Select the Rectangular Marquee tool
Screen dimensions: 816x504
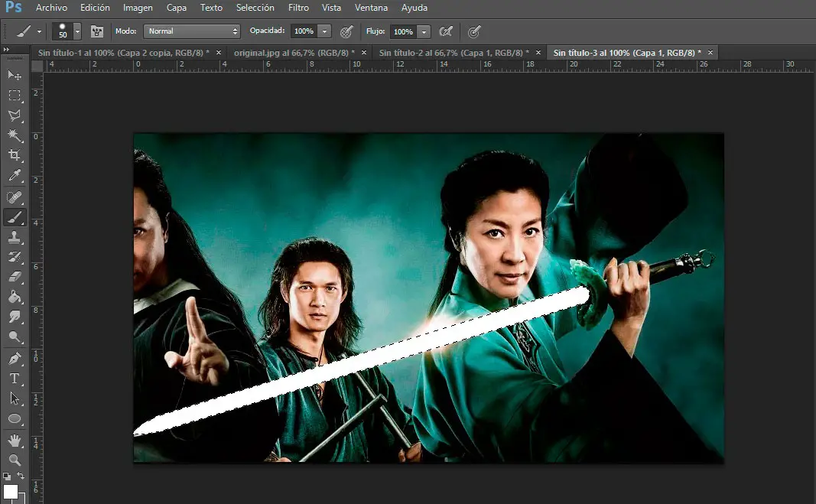[x=15, y=96]
